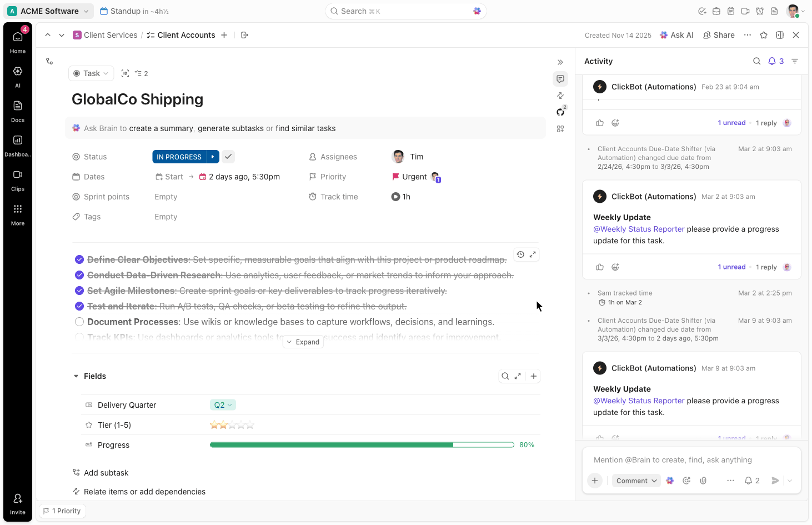Click the checkmark next to IN PROGRESS status

(x=228, y=156)
